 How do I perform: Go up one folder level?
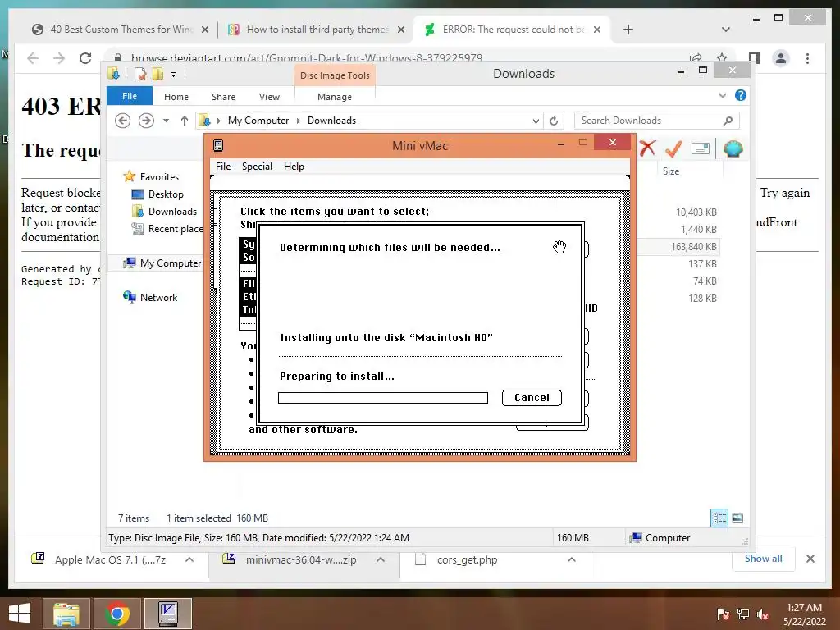coord(185,121)
